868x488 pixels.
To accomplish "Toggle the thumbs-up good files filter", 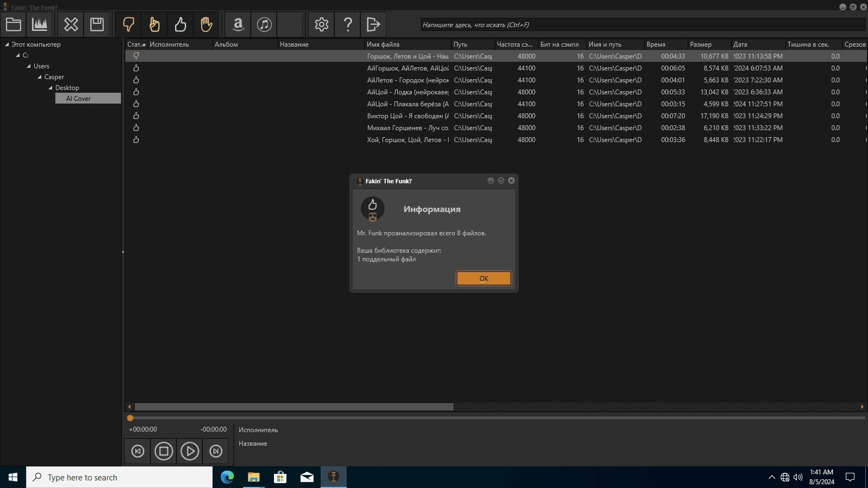I will click(x=181, y=24).
